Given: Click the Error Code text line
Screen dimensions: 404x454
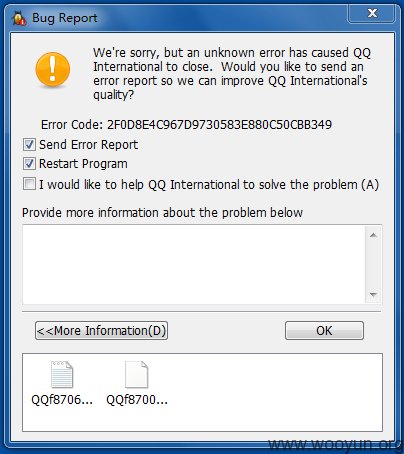Looking at the screenshot, I should [186, 125].
